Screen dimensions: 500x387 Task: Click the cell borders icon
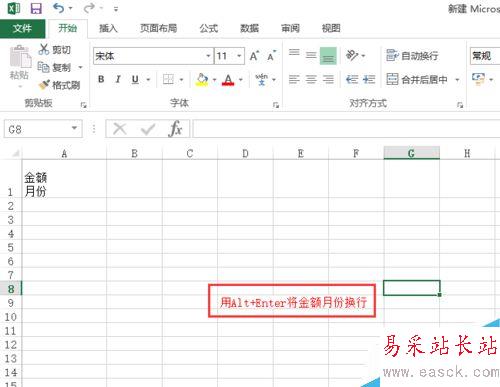(168, 79)
